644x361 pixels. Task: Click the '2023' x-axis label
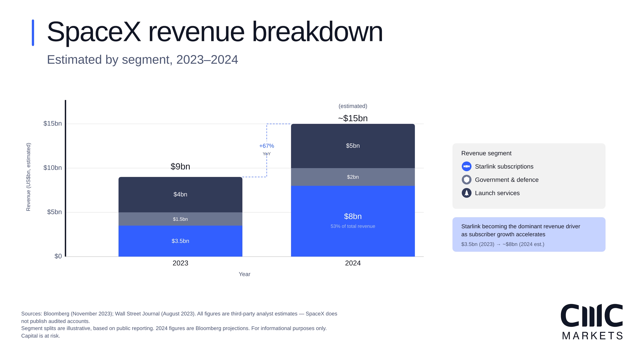coord(180,263)
